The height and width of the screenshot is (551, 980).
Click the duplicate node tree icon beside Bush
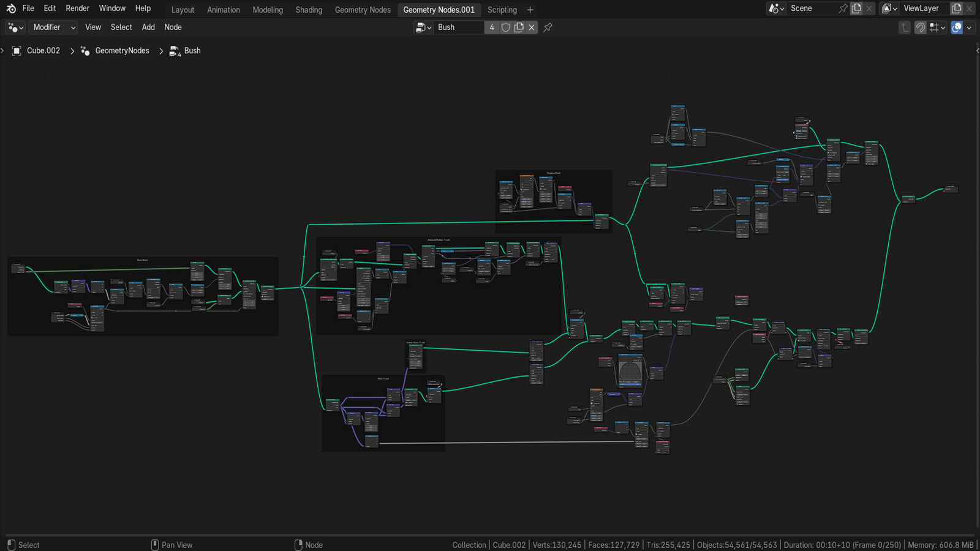[519, 27]
